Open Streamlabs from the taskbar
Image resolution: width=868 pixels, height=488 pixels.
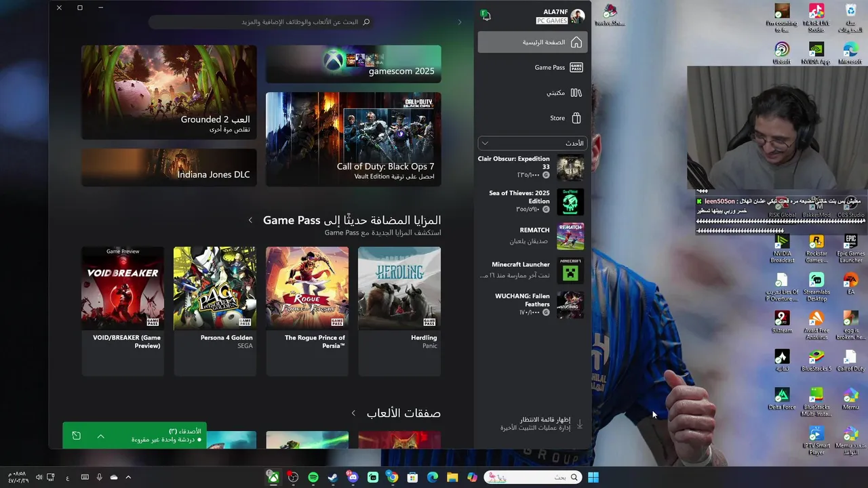pyautogui.click(x=373, y=477)
